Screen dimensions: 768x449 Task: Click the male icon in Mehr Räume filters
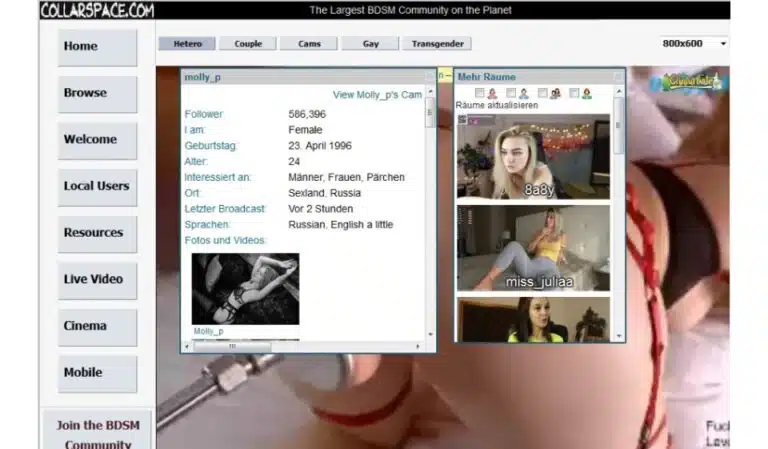(522, 94)
